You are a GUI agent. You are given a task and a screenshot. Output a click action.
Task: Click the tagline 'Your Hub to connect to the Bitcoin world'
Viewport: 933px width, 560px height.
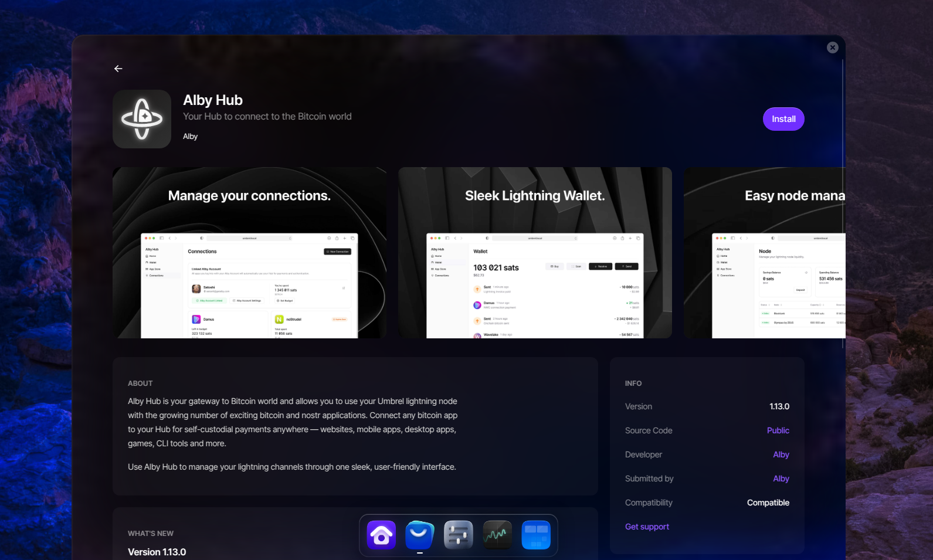pos(267,116)
